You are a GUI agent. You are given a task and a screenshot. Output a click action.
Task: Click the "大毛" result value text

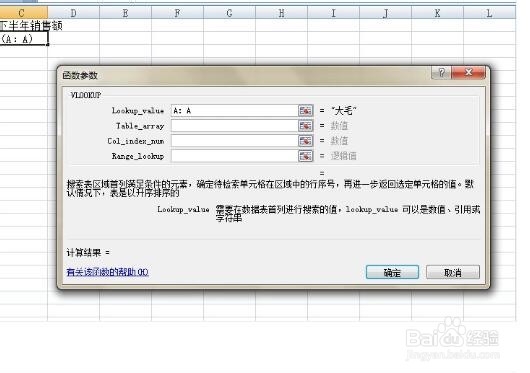[x=344, y=110]
